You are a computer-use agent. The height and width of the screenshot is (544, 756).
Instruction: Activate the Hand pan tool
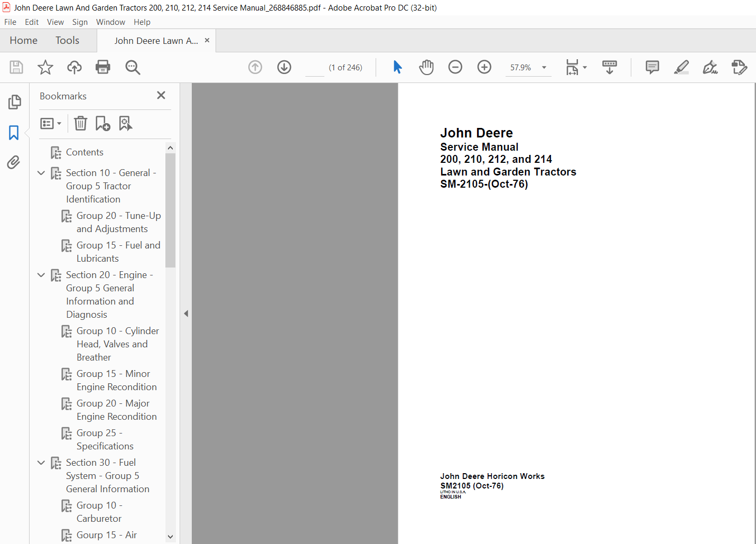coord(426,67)
